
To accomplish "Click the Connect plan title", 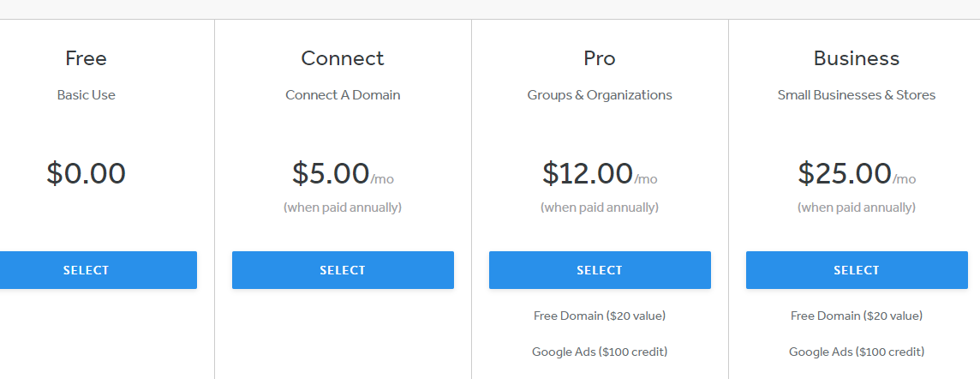I will tap(343, 58).
